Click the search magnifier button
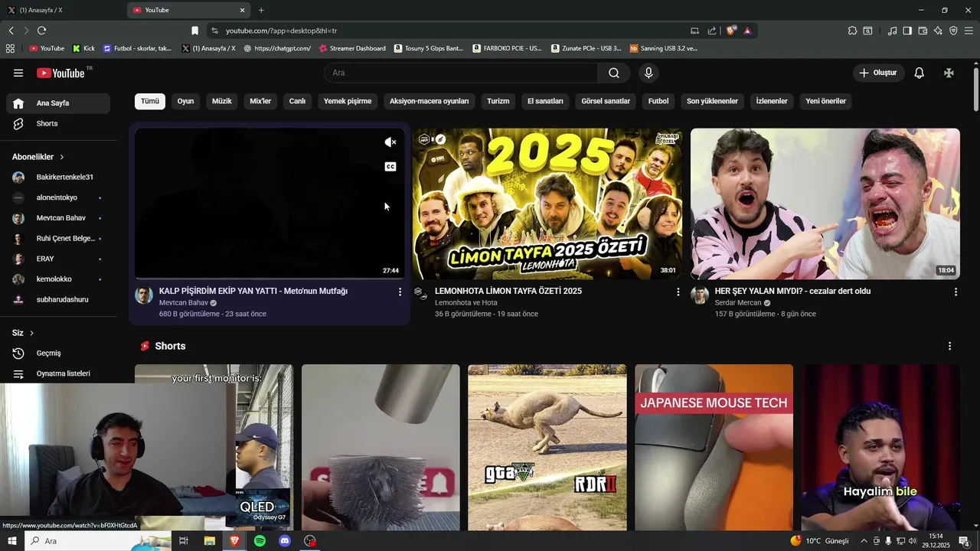Image resolution: width=980 pixels, height=551 pixels. point(614,73)
